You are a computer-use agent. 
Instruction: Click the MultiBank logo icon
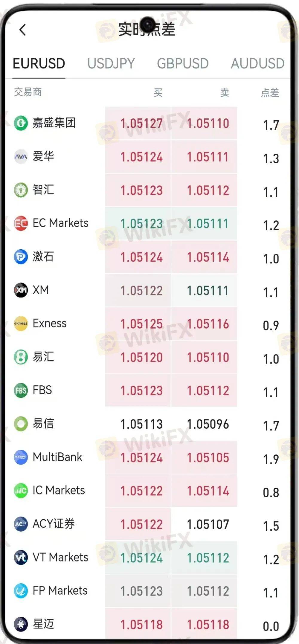[x=21, y=457]
